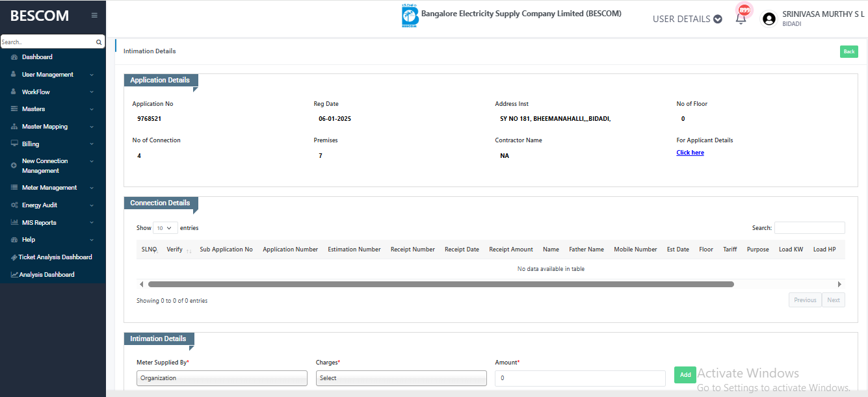The image size is (868, 397).
Task: Sort by the Load HP column
Action: coord(824,250)
